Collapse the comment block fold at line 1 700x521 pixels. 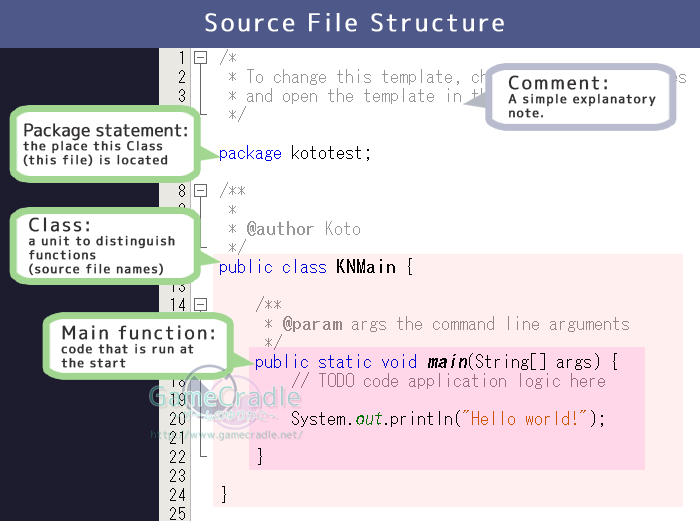coord(200,58)
